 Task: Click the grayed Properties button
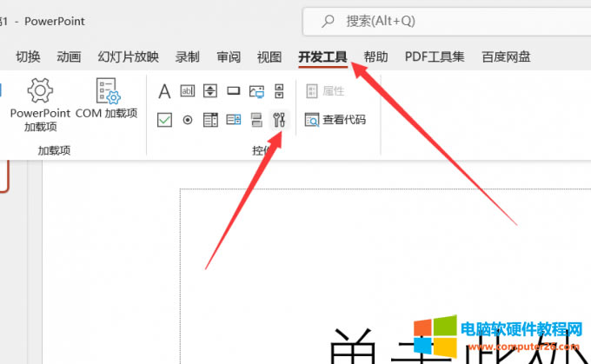325,91
